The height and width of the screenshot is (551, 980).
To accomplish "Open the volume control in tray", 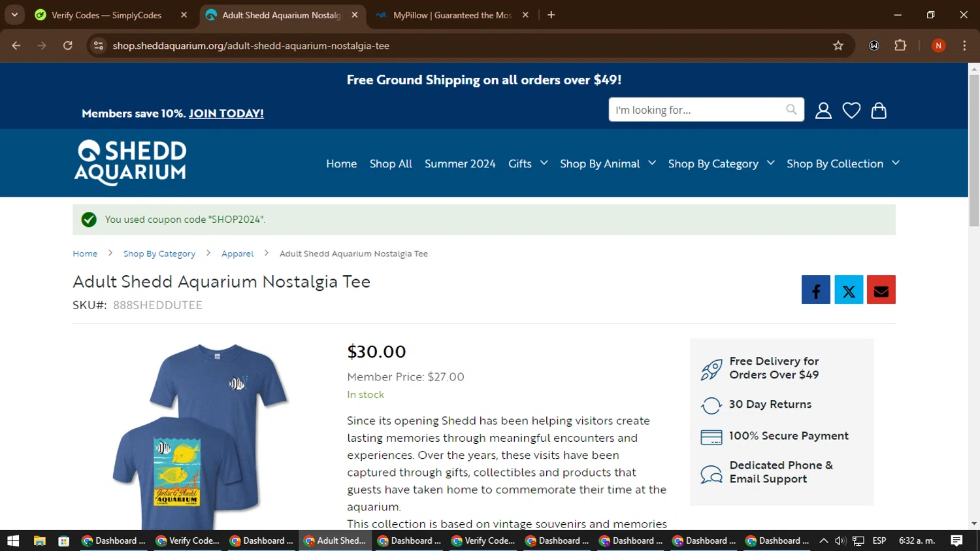I will (x=840, y=541).
